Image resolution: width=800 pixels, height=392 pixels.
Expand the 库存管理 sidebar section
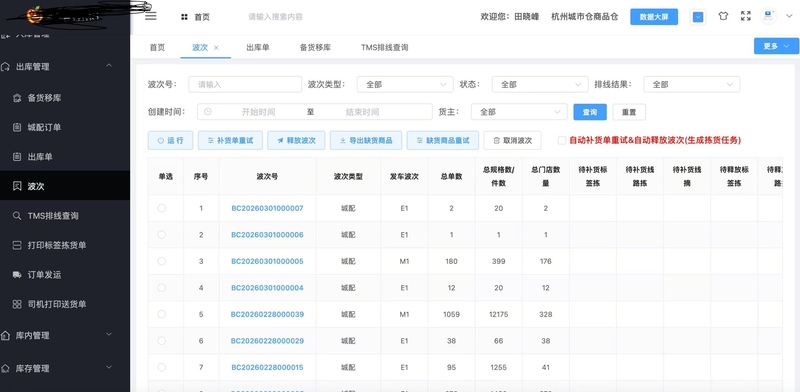tap(109, 368)
